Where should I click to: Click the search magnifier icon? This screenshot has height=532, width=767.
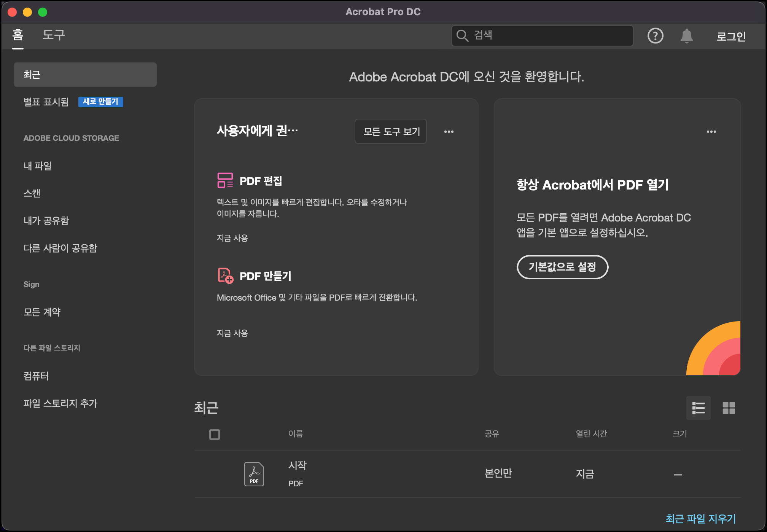pos(463,35)
